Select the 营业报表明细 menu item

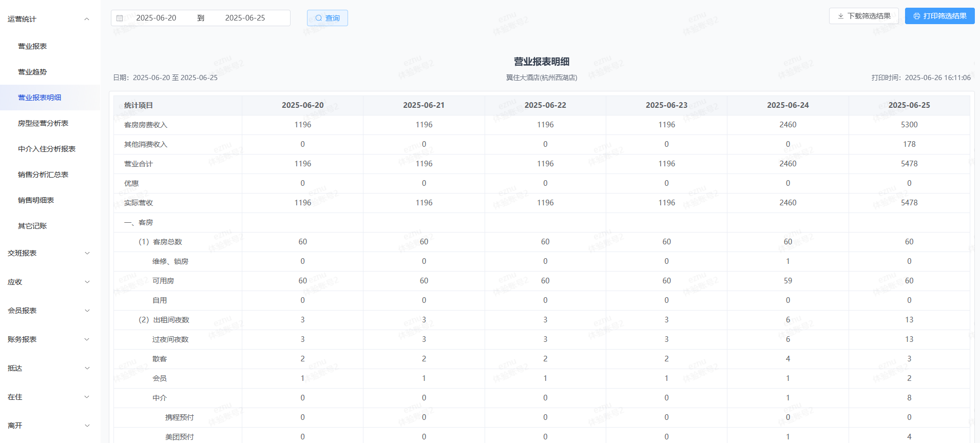tap(50, 98)
